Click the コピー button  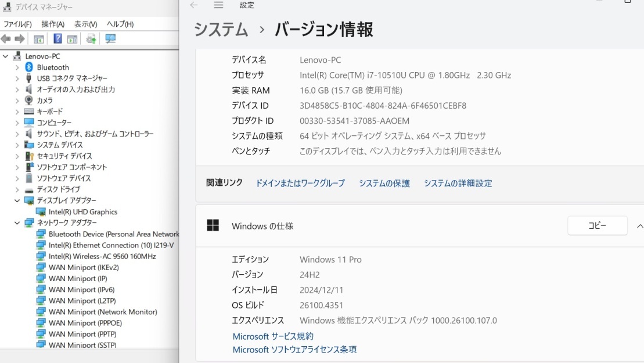click(597, 225)
